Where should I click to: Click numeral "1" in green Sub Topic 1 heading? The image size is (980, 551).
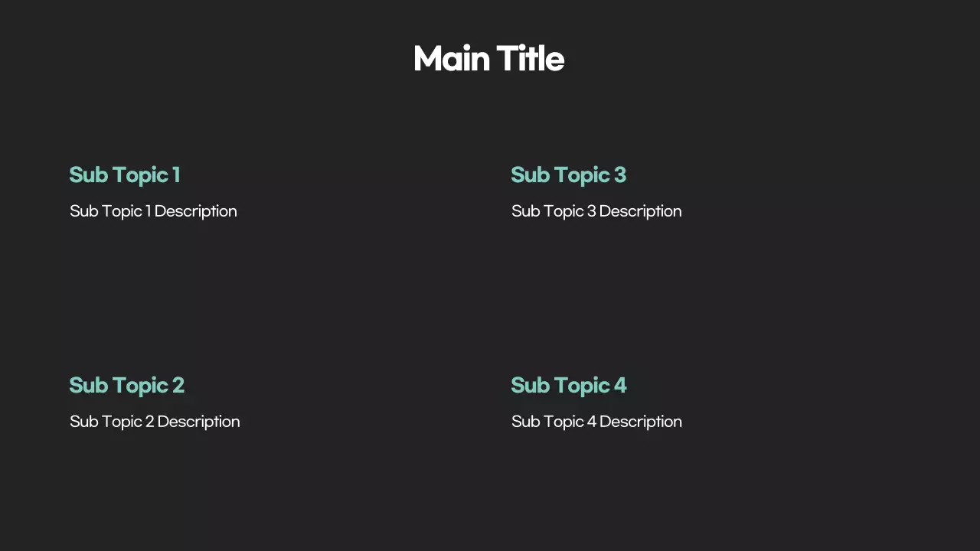pos(176,175)
